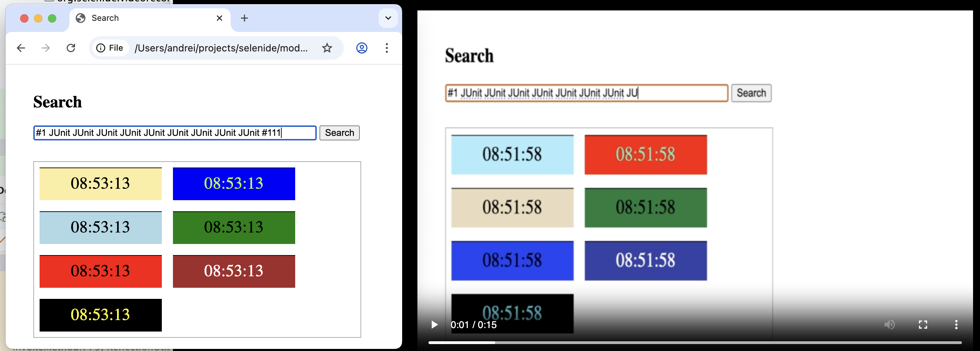Viewport: 980px width, 351px height.
Task: Open a new tab with plus
Action: coord(244,18)
